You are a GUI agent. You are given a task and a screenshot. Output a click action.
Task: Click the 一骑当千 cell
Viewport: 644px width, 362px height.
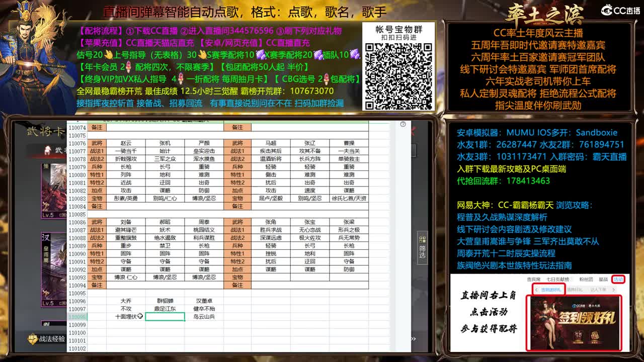pos(126,151)
